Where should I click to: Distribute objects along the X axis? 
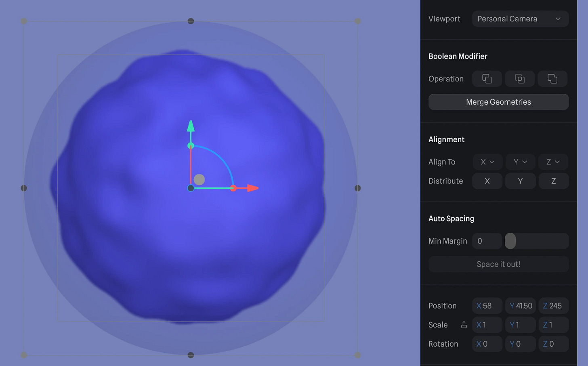pos(487,181)
